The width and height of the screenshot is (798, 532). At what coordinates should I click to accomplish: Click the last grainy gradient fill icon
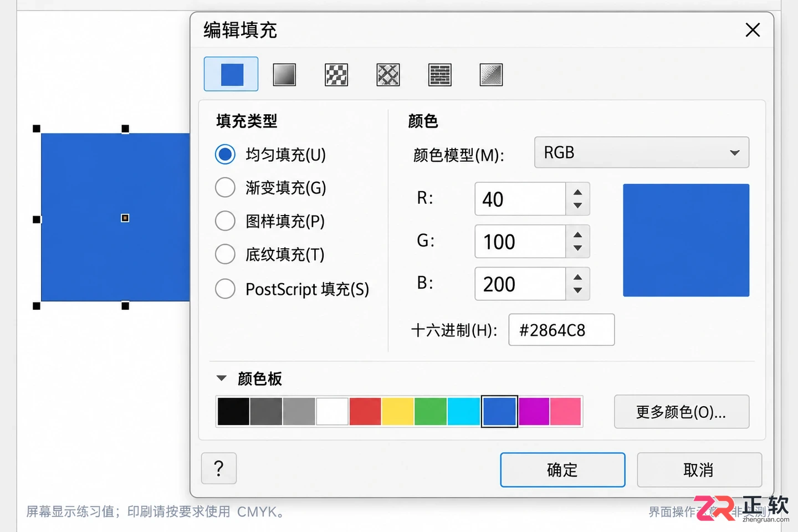coord(491,74)
